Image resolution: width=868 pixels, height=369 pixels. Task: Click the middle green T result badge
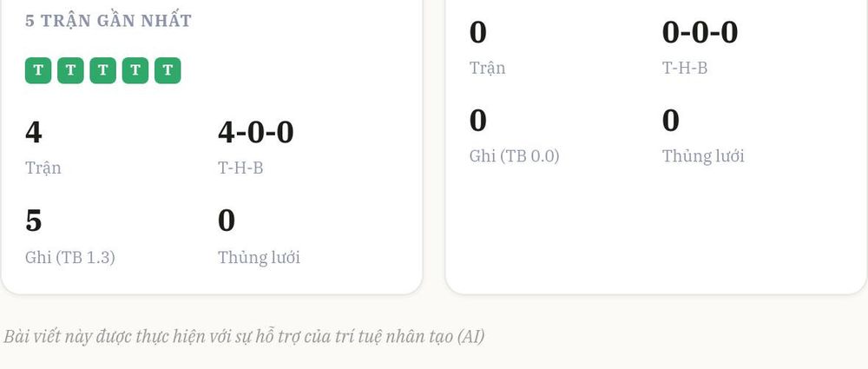tap(103, 70)
